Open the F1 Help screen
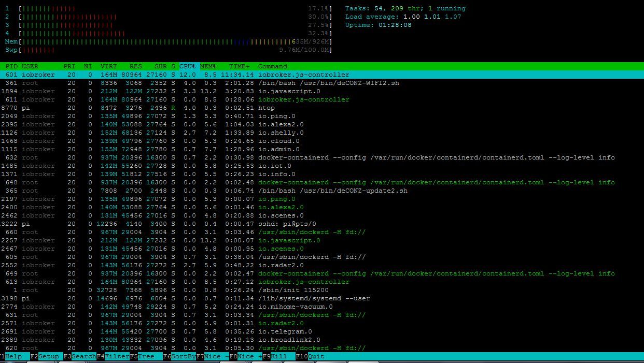The height and width of the screenshot is (363, 644). click(12, 356)
